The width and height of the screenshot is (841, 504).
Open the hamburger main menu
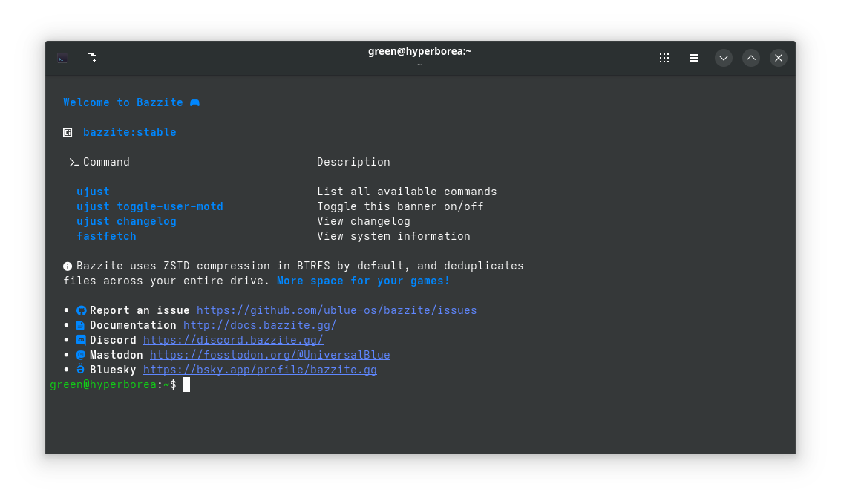tap(693, 58)
